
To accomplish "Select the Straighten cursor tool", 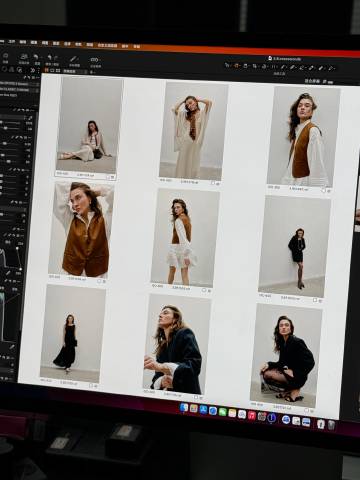I will 264,67.
